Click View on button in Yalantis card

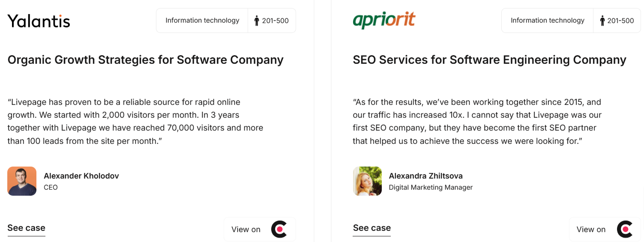[260, 229]
